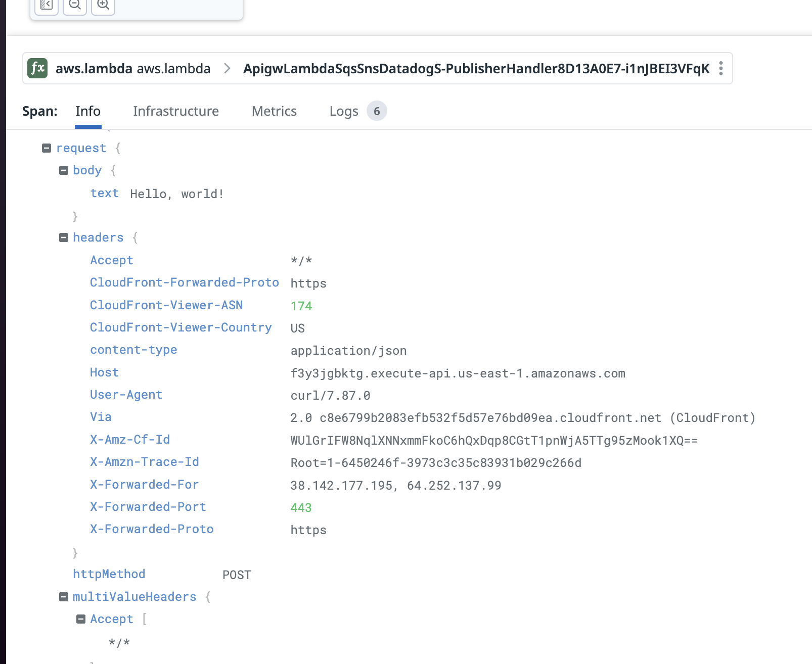812x664 pixels.
Task: Click the US country value
Action: pyautogui.click(x=298, y=328)
